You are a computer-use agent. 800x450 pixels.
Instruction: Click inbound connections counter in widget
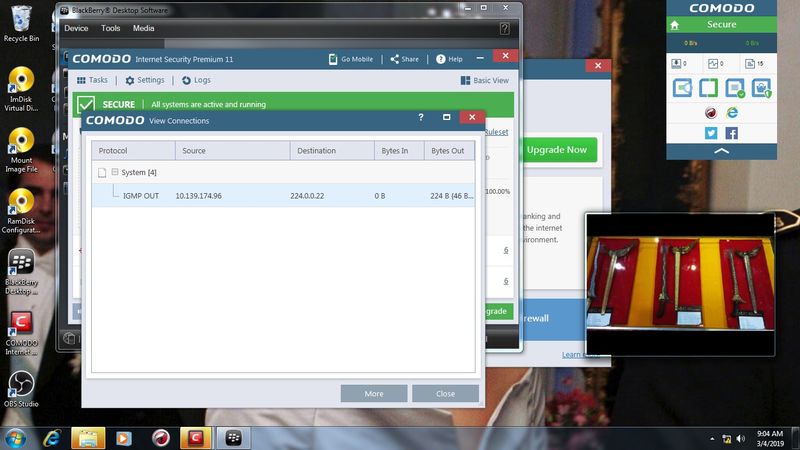tap(679, 63)
